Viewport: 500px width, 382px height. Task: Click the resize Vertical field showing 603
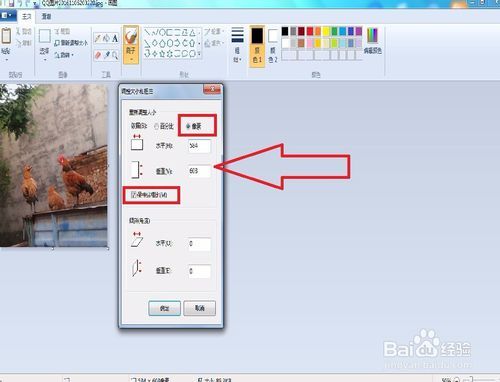point(199,171)
